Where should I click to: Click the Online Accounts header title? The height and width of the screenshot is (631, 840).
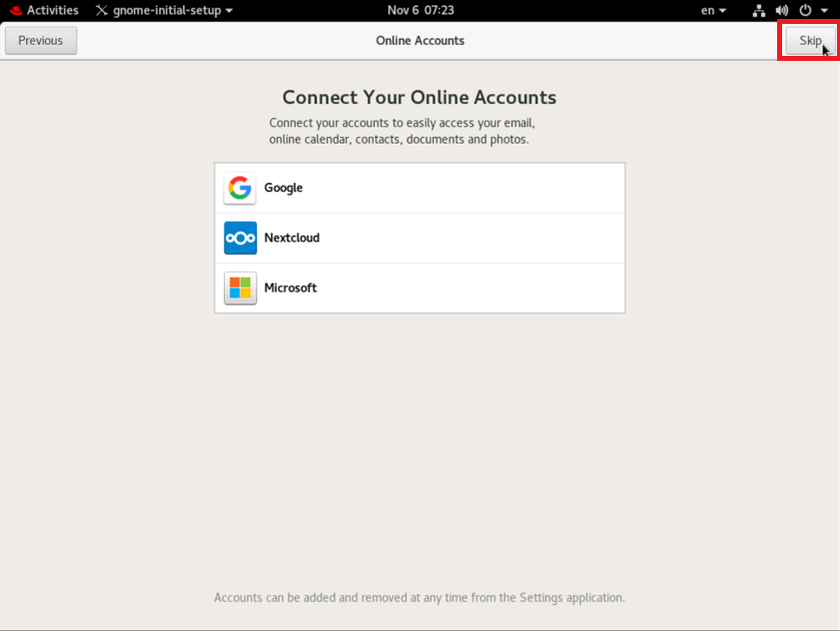click(x=420, y=41)
